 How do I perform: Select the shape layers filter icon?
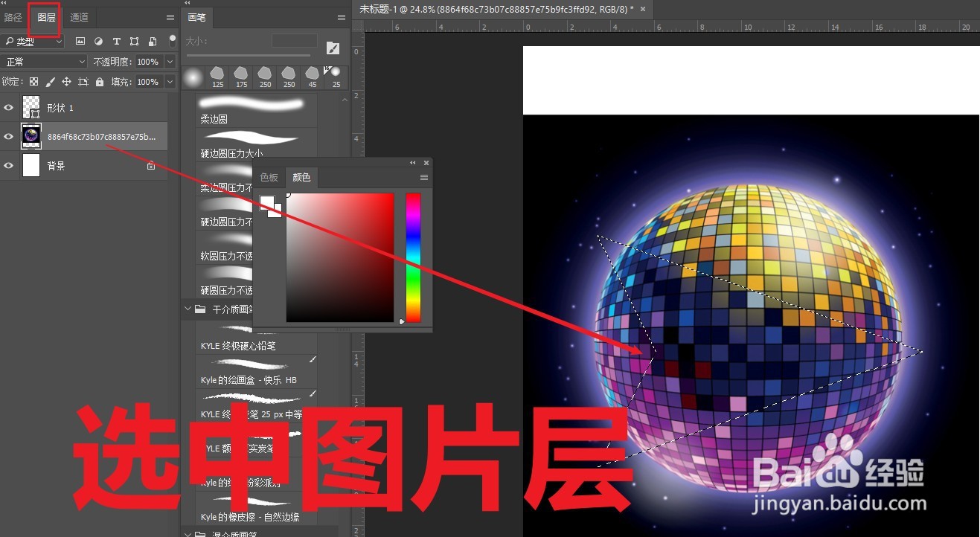pyautogui.click(x=133, y=41)
